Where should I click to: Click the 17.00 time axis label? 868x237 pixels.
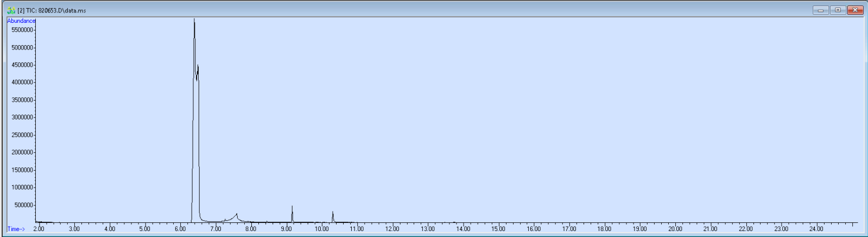(569, 229)
